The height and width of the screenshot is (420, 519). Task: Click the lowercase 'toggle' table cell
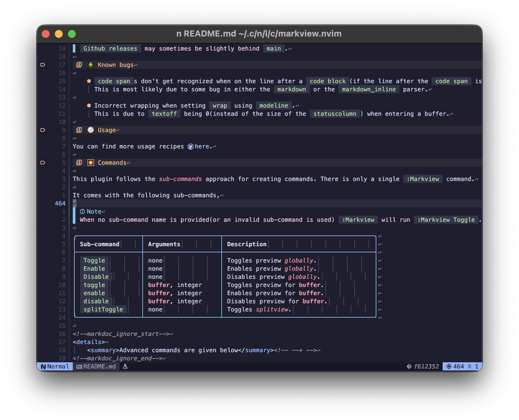pyautogui.click(x=94, y=285)
